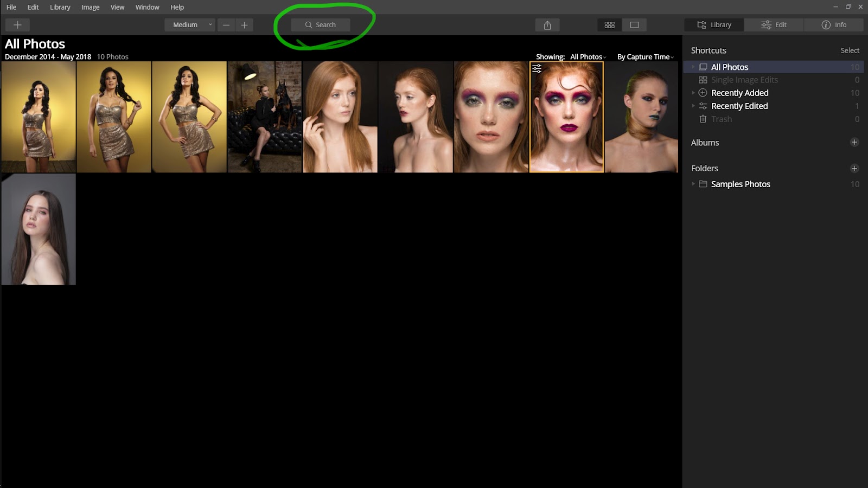Select the Samples Photos folder
The height and width of the screenshot is (488, 868).
pyautogui.click(x=774, y=184)
